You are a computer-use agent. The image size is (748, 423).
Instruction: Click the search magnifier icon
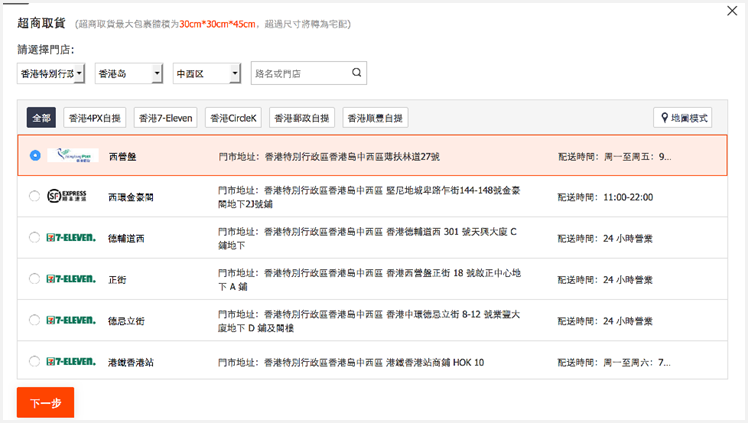356,72
